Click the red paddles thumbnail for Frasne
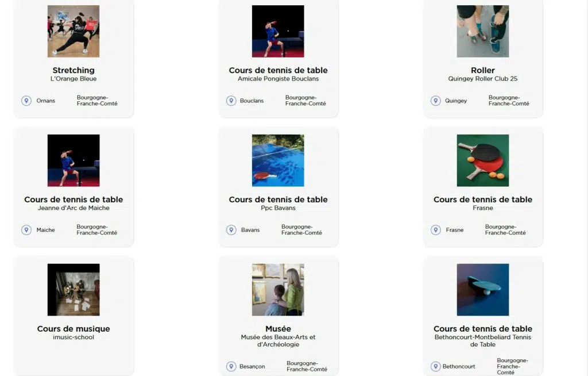588x376 pixels. [482, 160]
